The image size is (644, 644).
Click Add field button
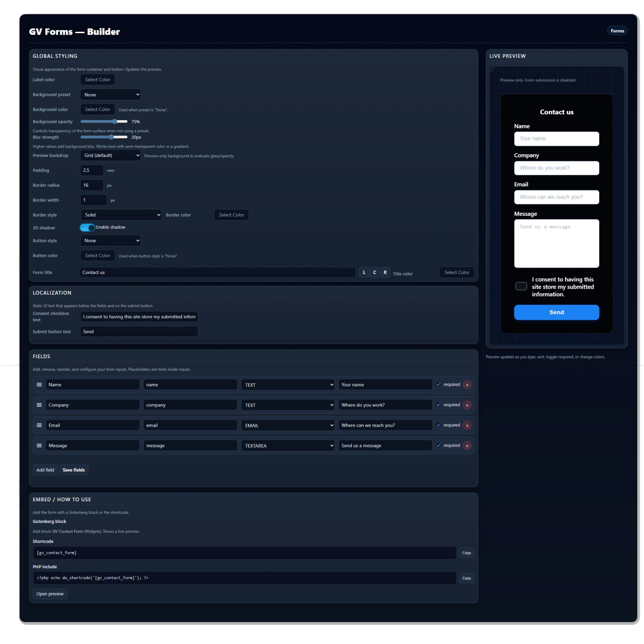(45, 470)
